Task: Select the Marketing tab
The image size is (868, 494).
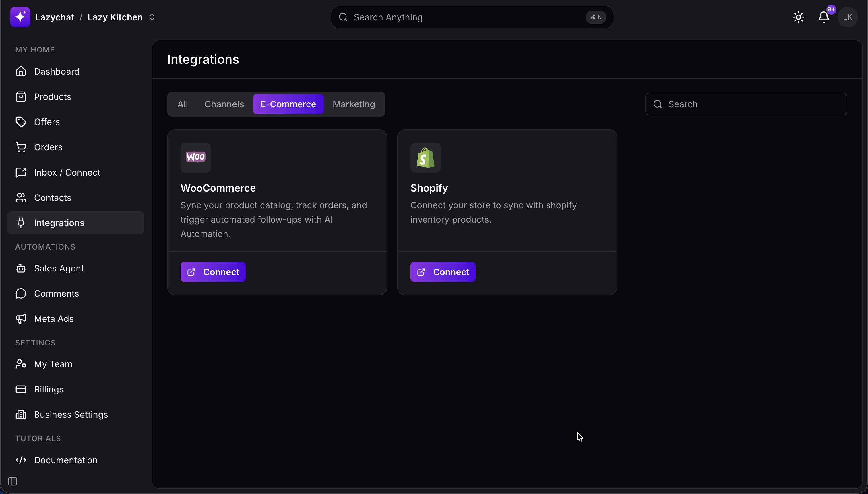Action: click(x=354, y=104)
